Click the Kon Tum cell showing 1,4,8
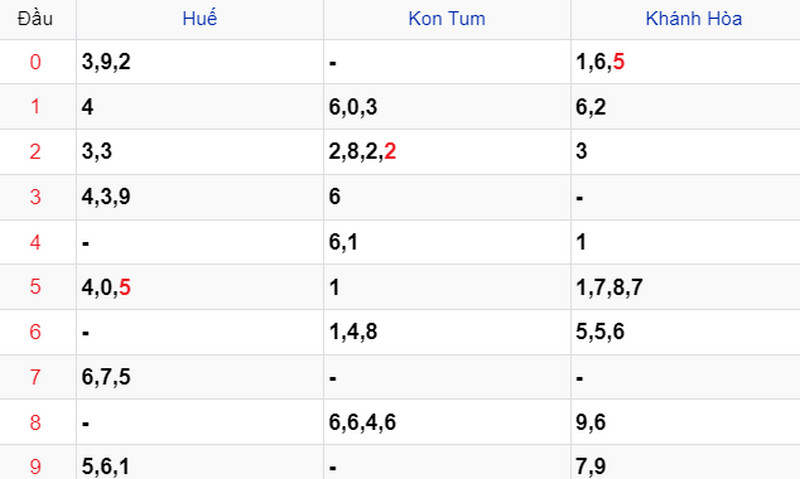 point(447,332)
